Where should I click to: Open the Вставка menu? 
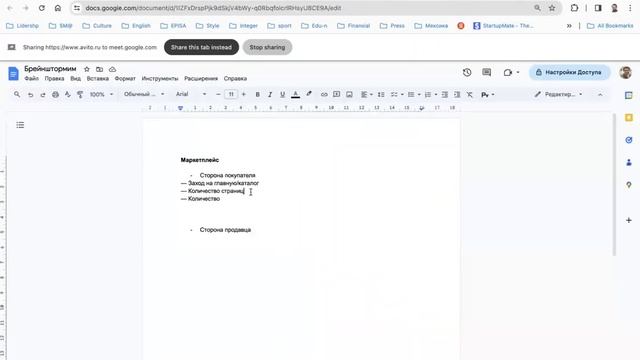[98, 78]
